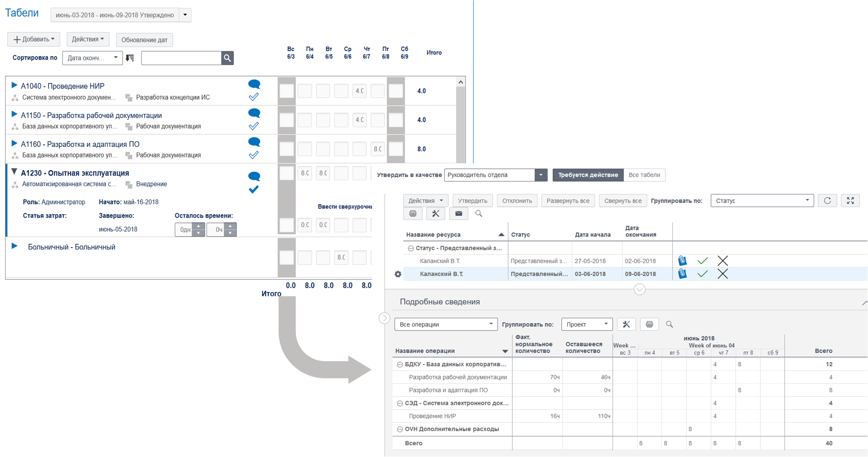The width and height of the screenshot is (868, 457).
Task: Click the Отклонить button
Action: (x=517, y=201)
